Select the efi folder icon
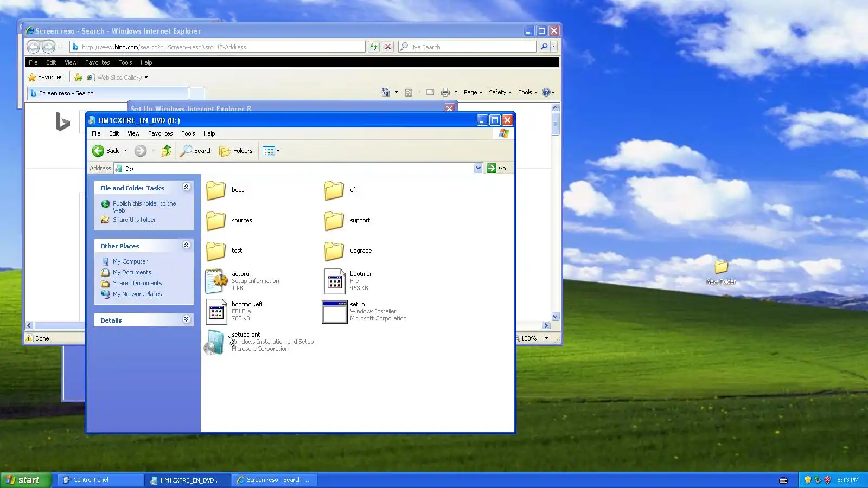868x488 pixels. click(x=334, y=190)
